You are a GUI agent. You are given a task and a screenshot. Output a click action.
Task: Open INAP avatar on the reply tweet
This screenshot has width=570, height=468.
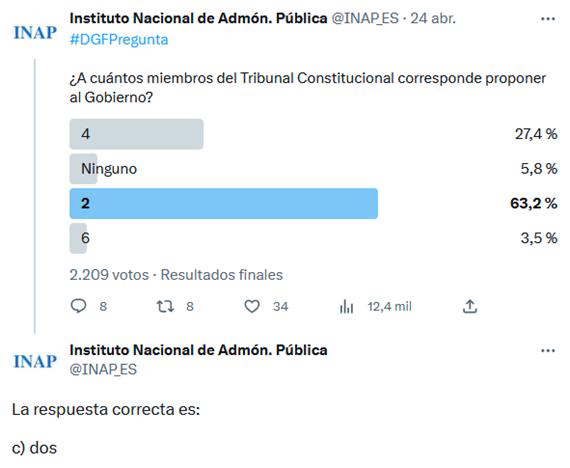click(35, 361)
